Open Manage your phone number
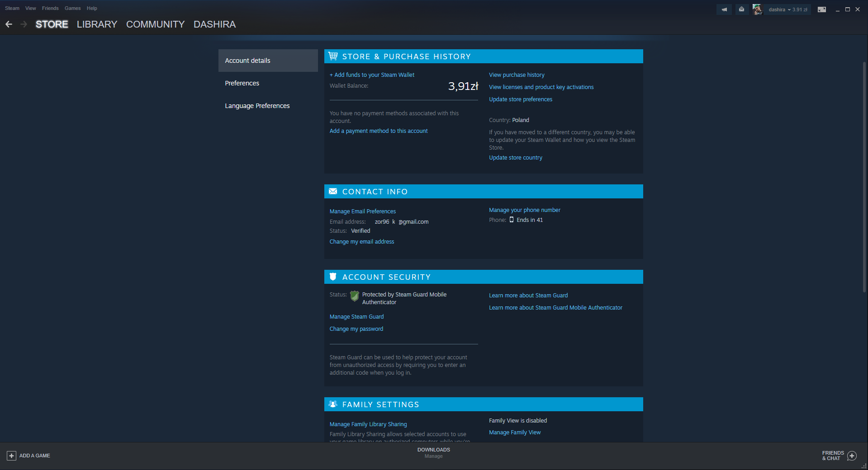The height and width of the screenshot is (470, 868). 525,210
